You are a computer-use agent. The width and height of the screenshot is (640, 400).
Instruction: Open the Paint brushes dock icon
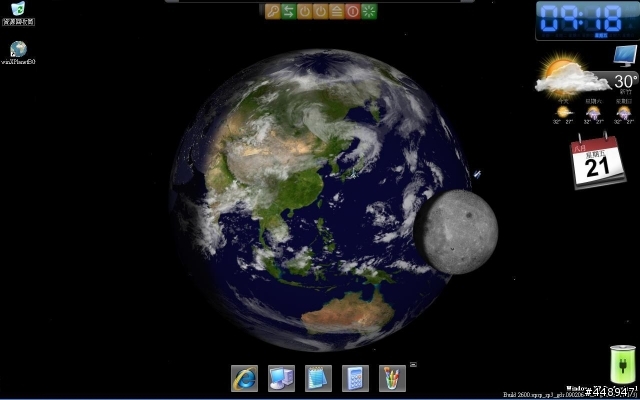392,378
